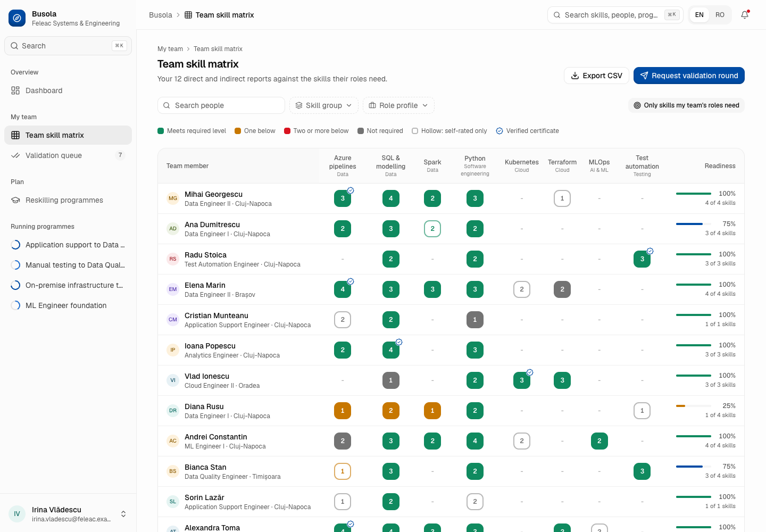
Task: Toggle Only skills my team's roles need
Action: [686, 105]
